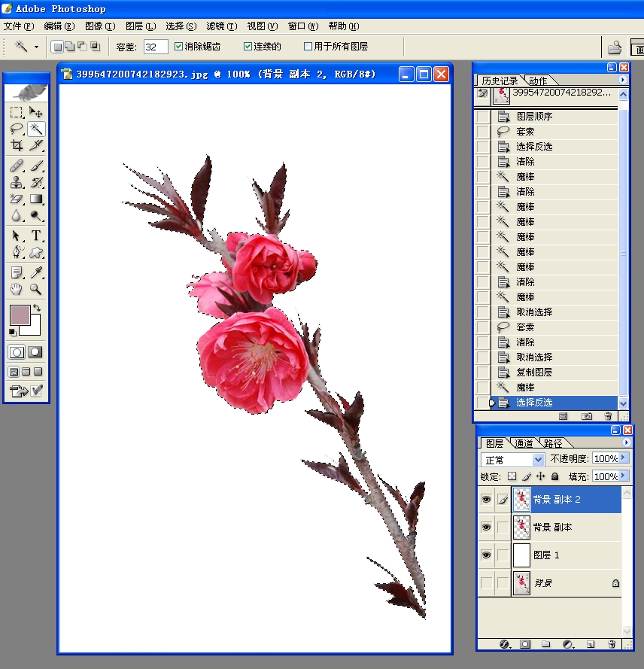Select the Lasso tool
The width and height of the screenshot is (644, 669).
point(17,129)
